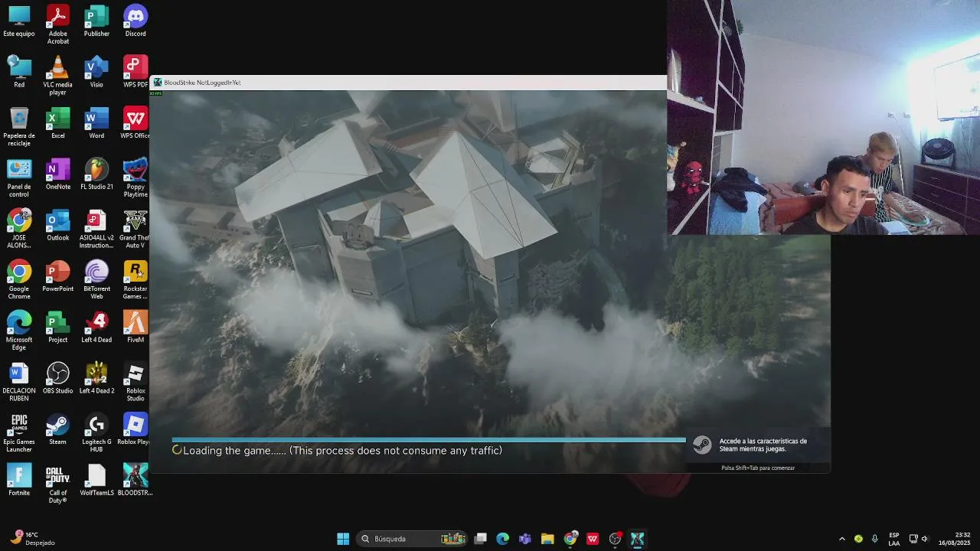Open the Roblox Studio desktop shortcut
This screenshot has height=551, width=980.
(136, 382)
